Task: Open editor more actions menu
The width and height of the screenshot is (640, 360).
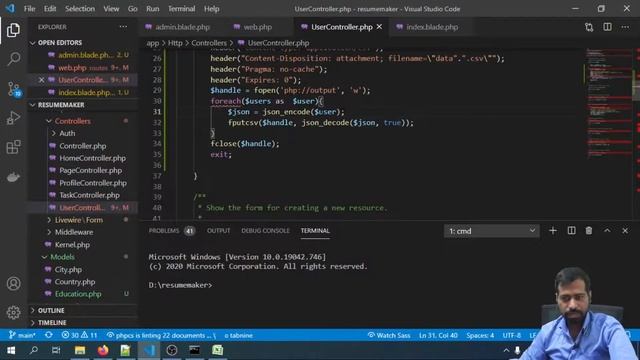Action: pos(625,27)
